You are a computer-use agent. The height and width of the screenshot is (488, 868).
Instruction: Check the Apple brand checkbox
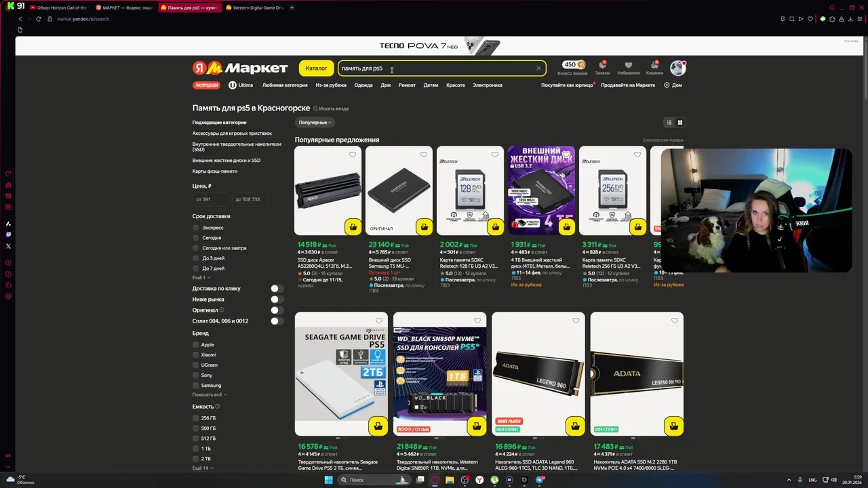click(196, 345)
